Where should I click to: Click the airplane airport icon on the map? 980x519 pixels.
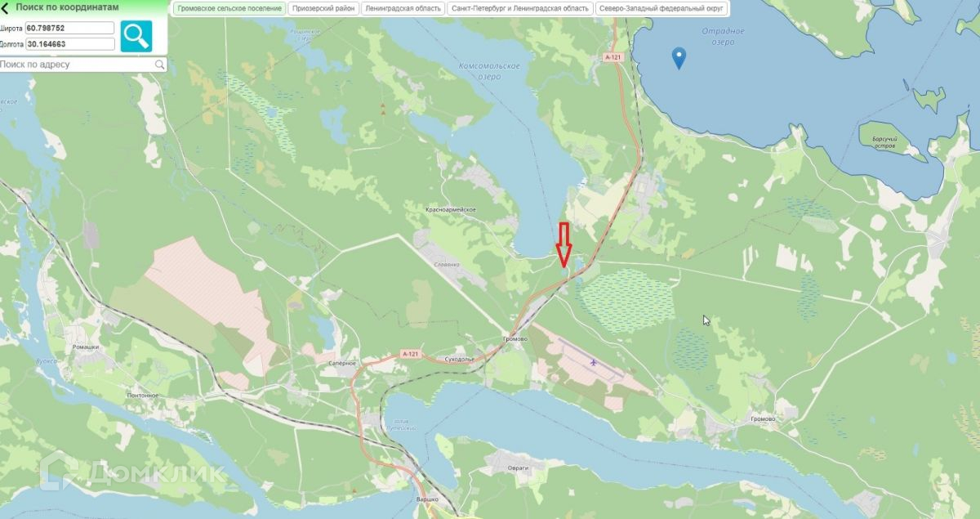pos(593,361)
